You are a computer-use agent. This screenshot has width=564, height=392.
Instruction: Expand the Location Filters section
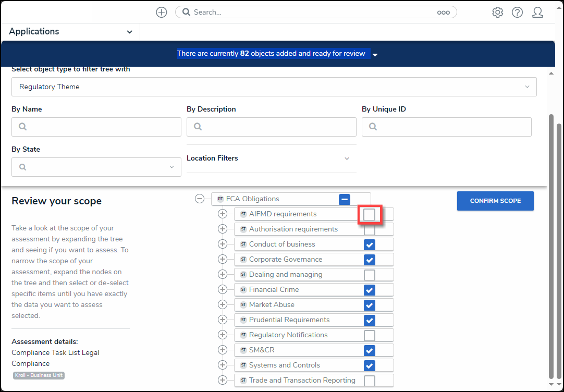pyautogui.click(x=271, y=158)
